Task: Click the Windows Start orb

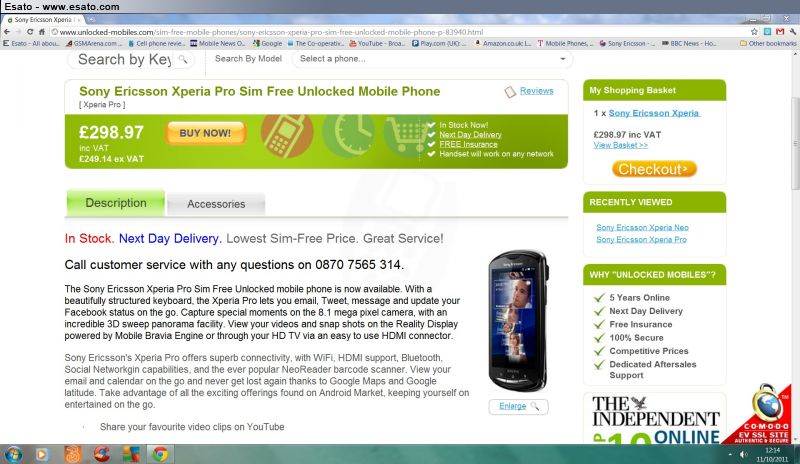Action: tap(13, 454)
